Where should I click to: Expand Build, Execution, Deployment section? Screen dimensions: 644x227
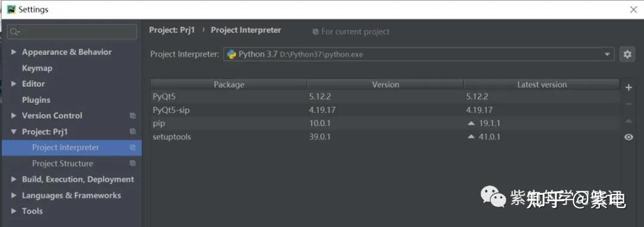(14, 179)
